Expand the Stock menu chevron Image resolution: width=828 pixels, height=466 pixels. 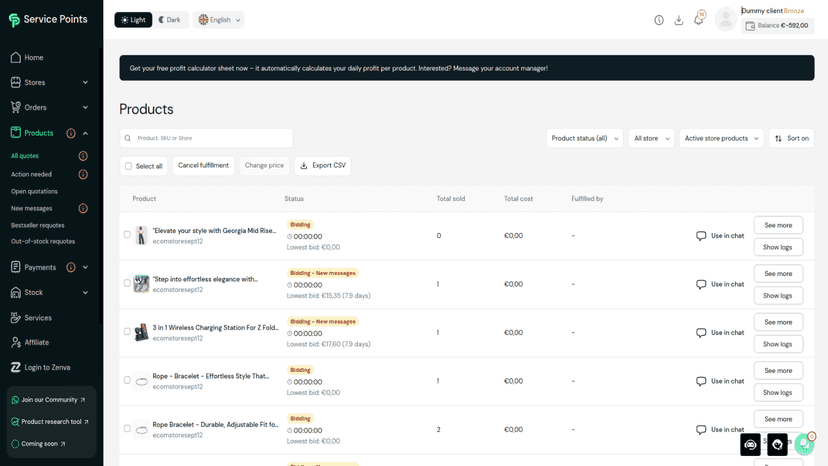(x=85, y=293)
